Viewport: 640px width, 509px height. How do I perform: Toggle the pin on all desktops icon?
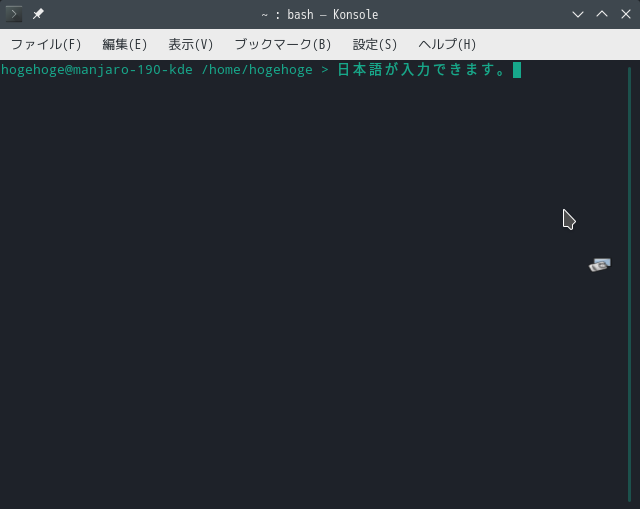38,14
